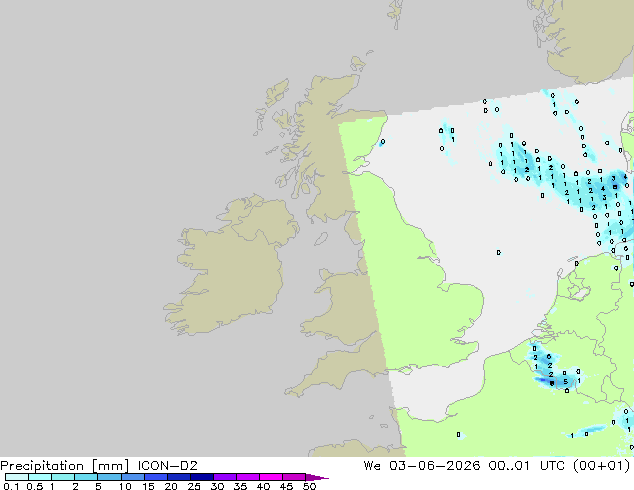
Task: Click the '30' legend scale label
Action: pyautogui.click(x=217, y=486)
